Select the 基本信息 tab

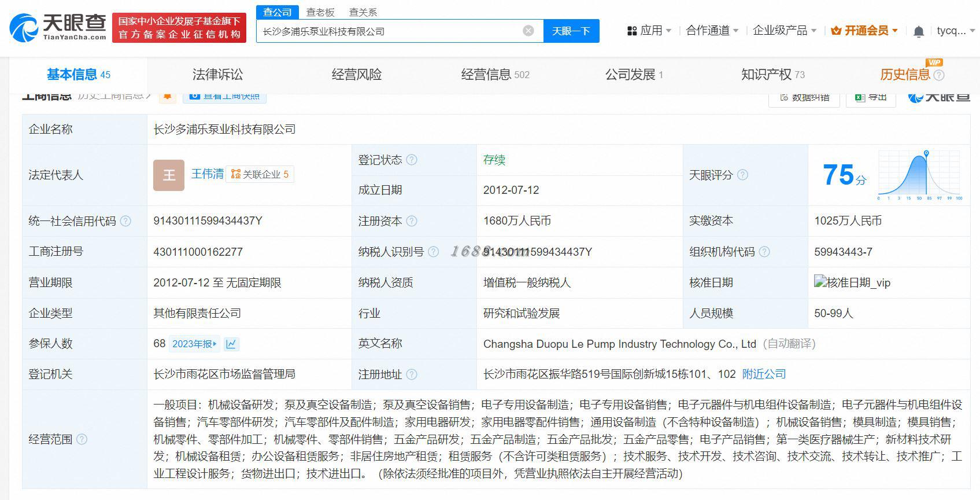(78, 75)
